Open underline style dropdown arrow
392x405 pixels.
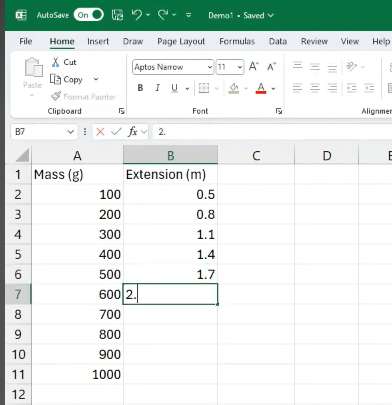[187, 89]
